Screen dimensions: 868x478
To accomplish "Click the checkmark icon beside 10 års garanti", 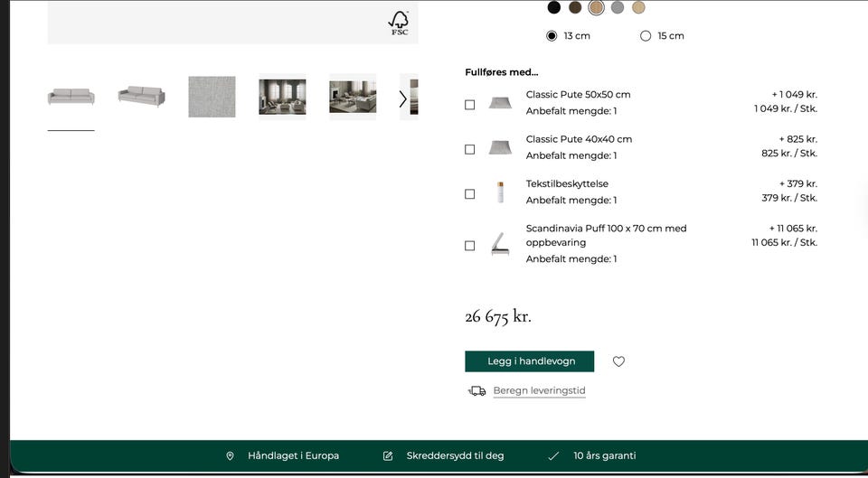I will point(553,456).
